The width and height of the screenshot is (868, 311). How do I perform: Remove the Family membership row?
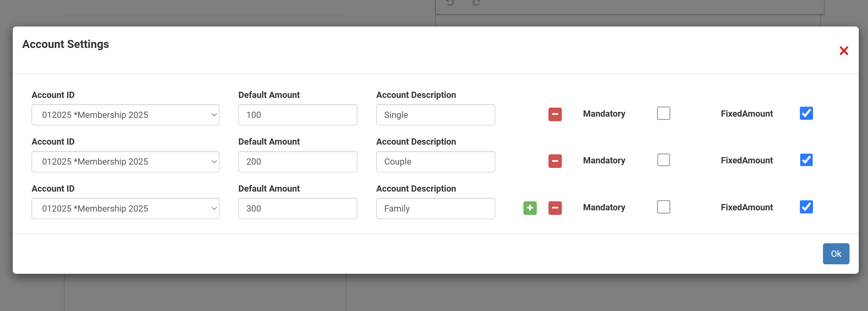(x=555, y=208)
